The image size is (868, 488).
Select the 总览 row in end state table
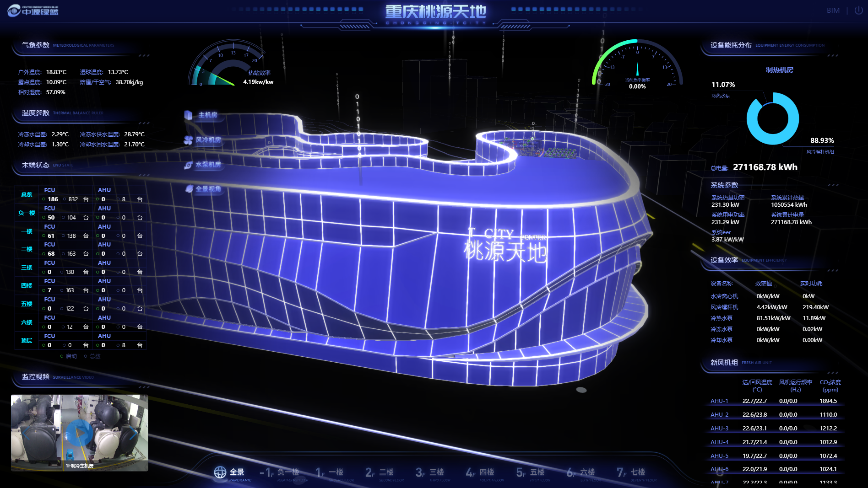pos(81,194)
